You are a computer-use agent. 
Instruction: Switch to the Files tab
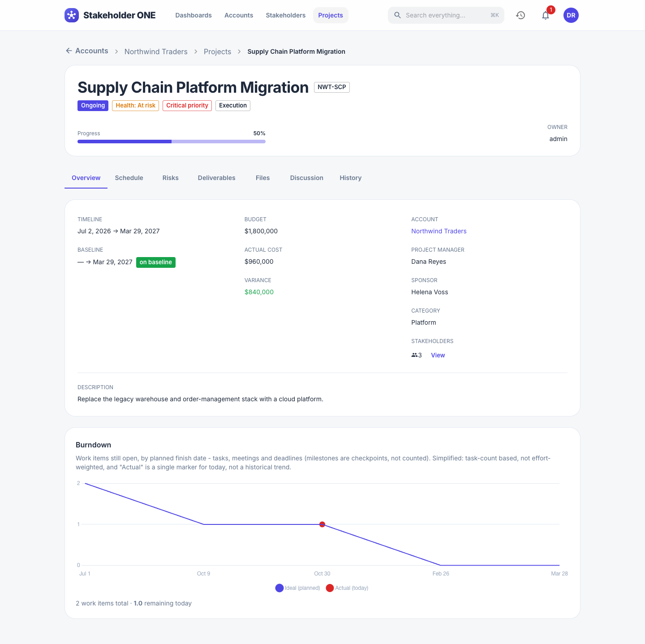(x=263, y=178)
